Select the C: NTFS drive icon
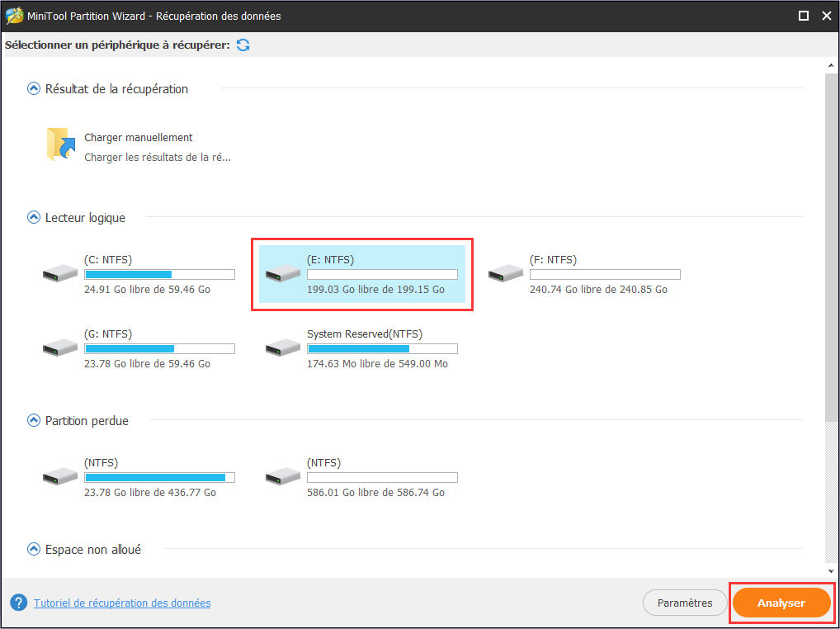This screenshot has width=840, height=629. (60, 274)
